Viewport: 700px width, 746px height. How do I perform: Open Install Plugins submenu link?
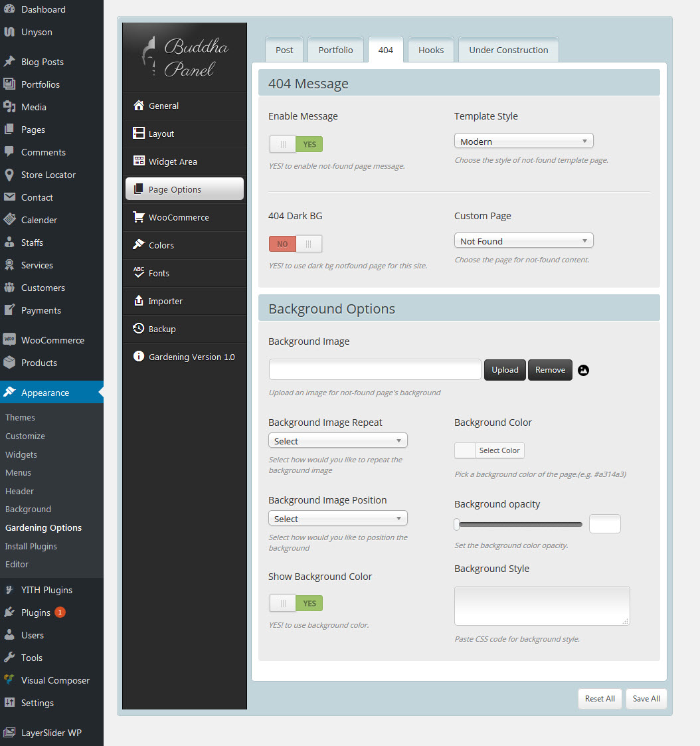31,546
